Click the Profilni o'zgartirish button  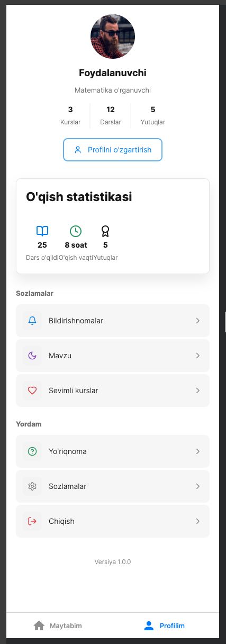point(113,150)
